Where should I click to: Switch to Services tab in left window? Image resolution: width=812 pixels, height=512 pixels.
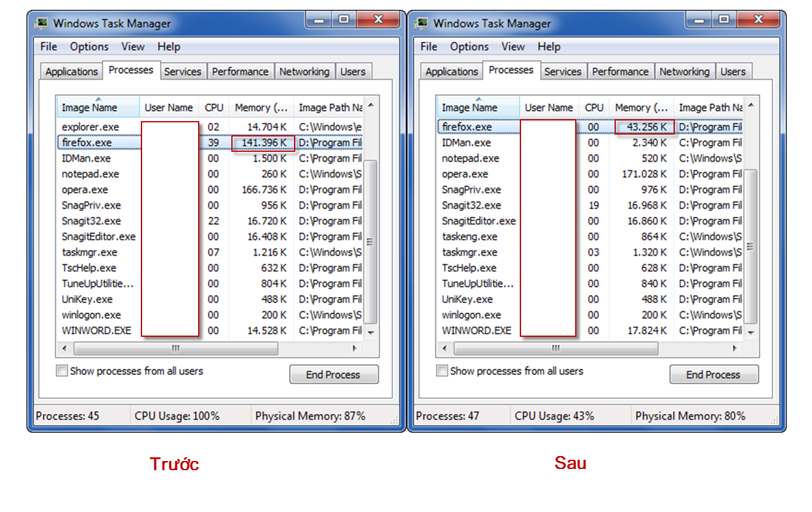point(183,72)
